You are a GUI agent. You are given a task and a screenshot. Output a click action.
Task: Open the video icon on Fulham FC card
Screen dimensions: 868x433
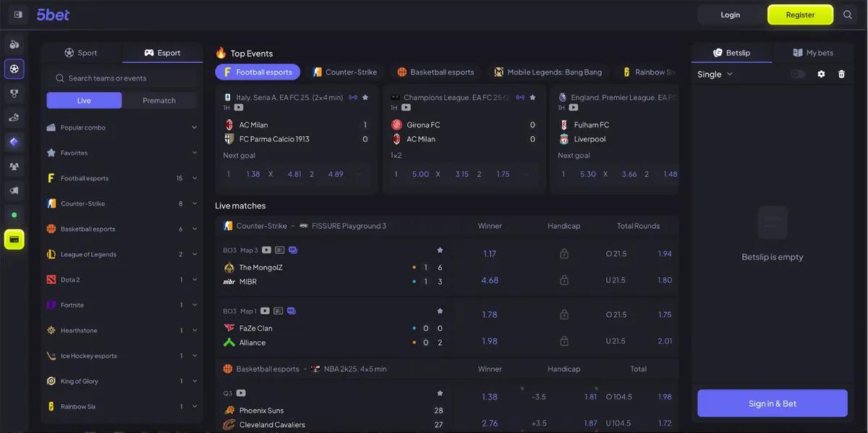click(574, 108)
